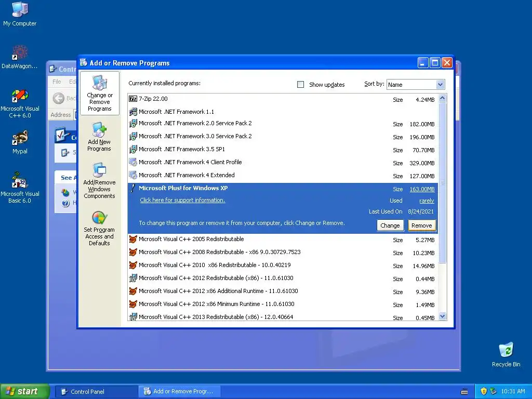The image size is (532, 399).
Task: Open the File menu in Control Panel window
Action: tap(57, 82)
